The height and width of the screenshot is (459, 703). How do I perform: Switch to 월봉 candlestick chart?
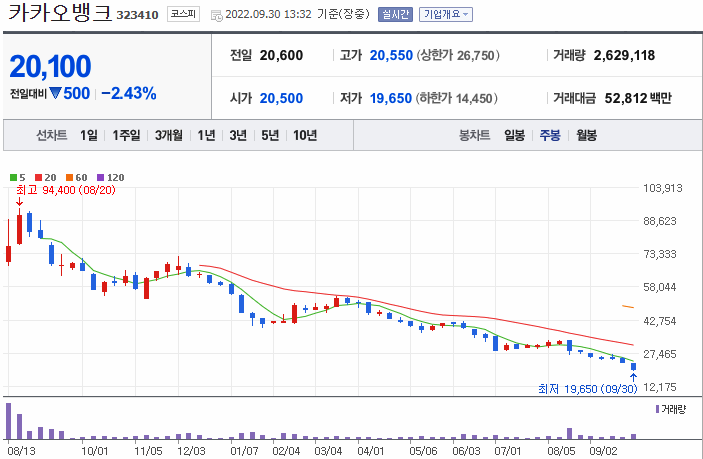click(x=586, y=135)
